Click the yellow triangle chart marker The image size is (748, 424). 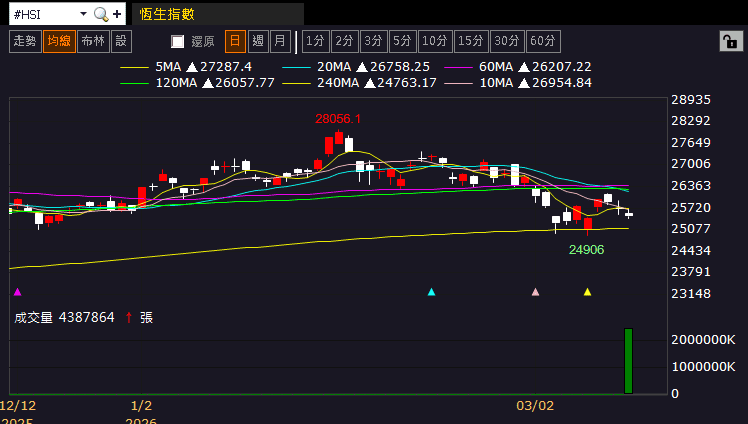point(587,292)
